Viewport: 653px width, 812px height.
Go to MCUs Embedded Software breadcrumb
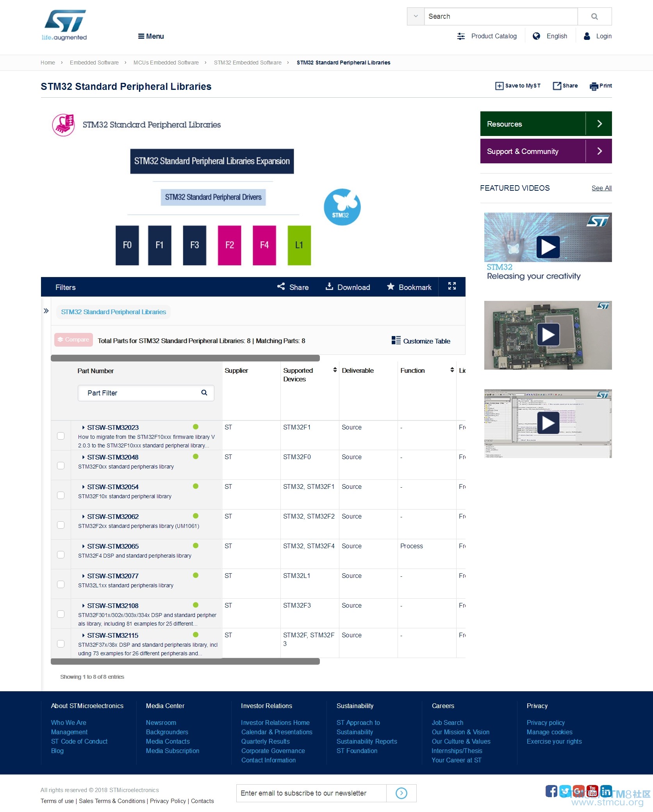166,63
